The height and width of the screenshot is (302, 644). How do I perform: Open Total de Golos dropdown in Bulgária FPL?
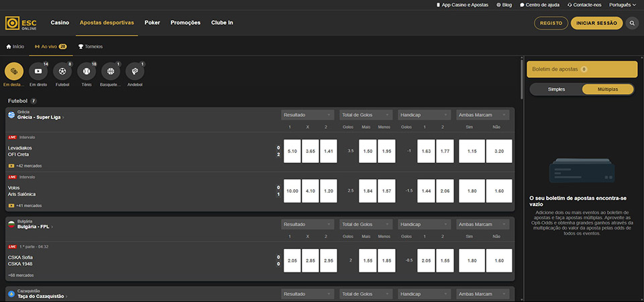pos(366,225)
